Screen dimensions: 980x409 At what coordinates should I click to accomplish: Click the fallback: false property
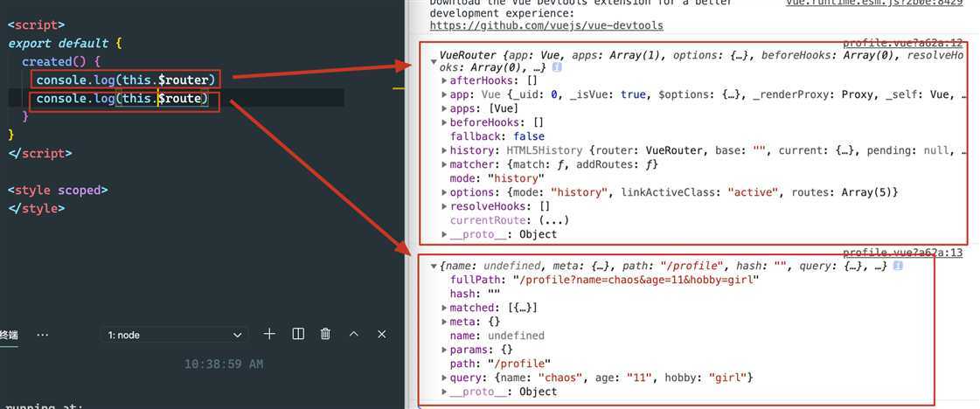497,136
